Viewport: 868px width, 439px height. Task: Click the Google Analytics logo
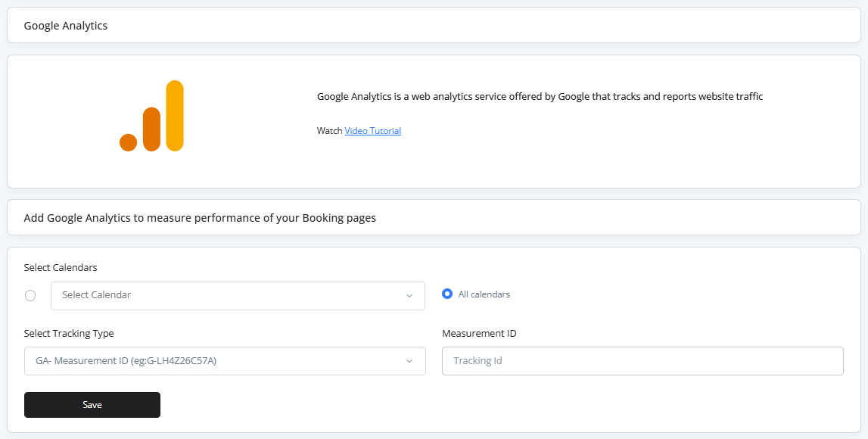tap(152, 116)
